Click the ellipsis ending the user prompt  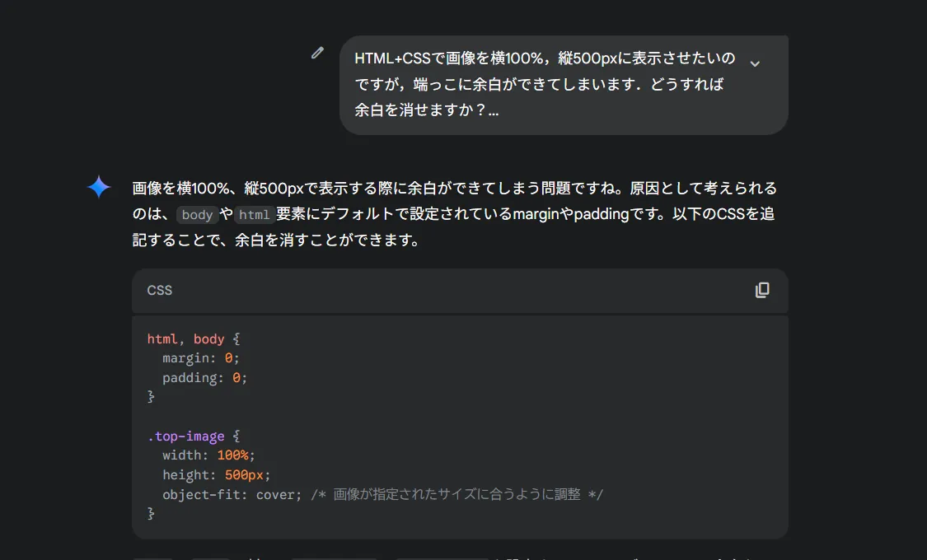pyautogui.click(x=493, y=110)
